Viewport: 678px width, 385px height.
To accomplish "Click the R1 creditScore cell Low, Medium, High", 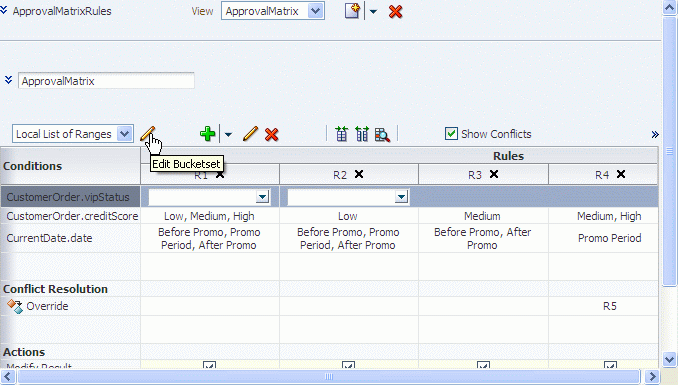I will (x=209, y=216).
